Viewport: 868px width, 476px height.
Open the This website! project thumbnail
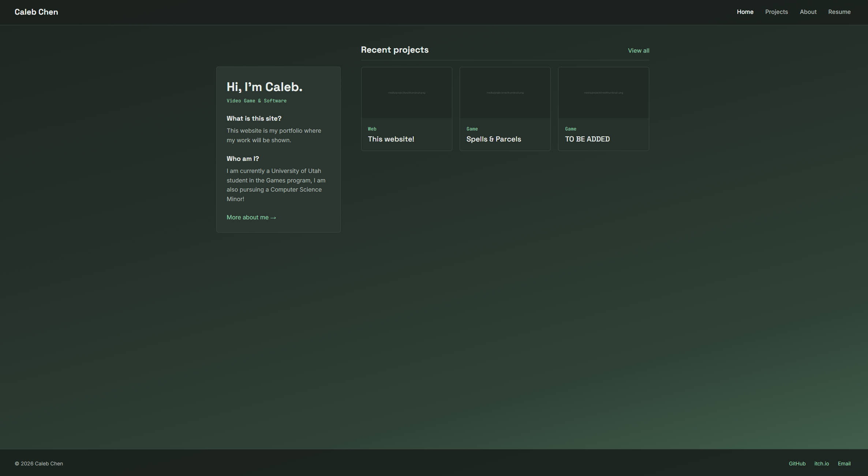click(407, 93)
